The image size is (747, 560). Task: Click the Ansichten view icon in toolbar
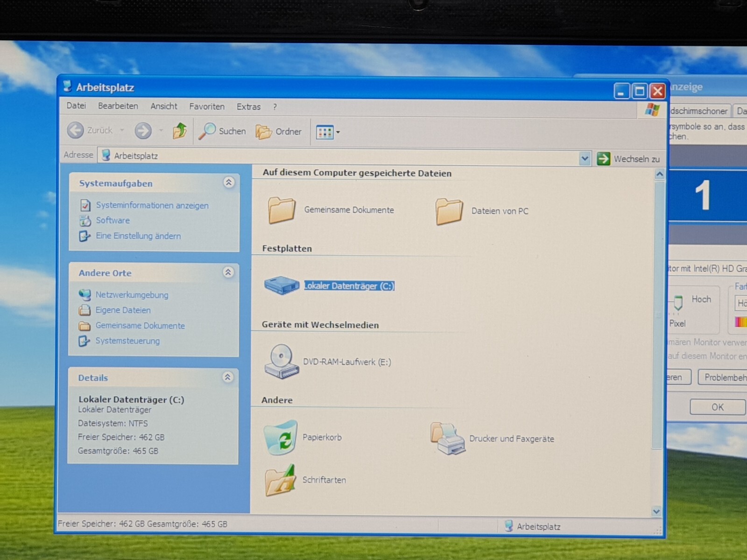[x=324, y=132]
